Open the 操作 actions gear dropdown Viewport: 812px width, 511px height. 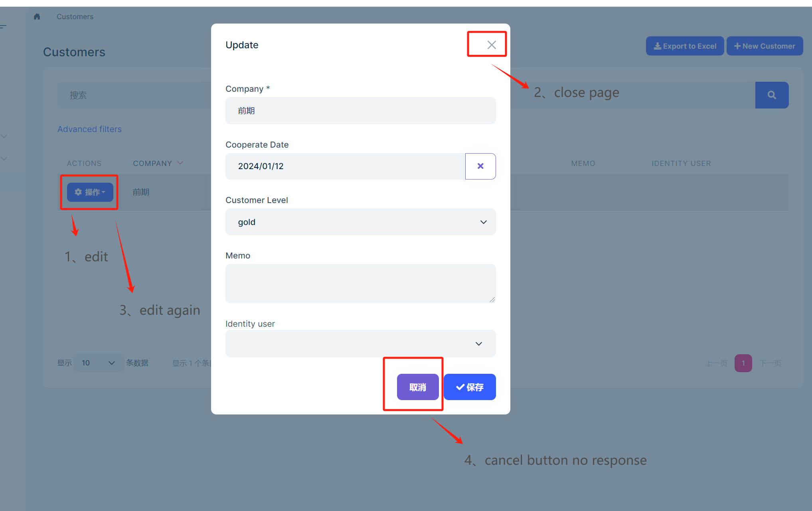coord(90,192)
